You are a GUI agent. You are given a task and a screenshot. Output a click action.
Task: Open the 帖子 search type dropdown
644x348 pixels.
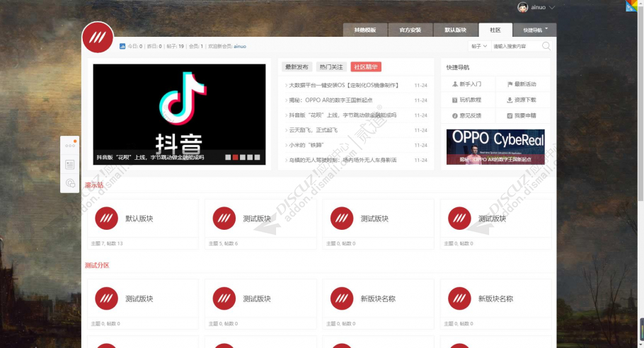click(x=479, y=46)
